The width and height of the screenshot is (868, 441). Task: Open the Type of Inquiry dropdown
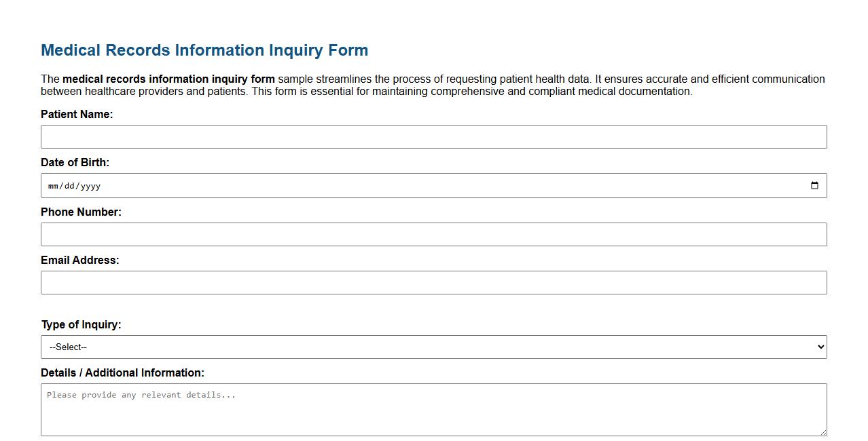click(x=435, y=347)
